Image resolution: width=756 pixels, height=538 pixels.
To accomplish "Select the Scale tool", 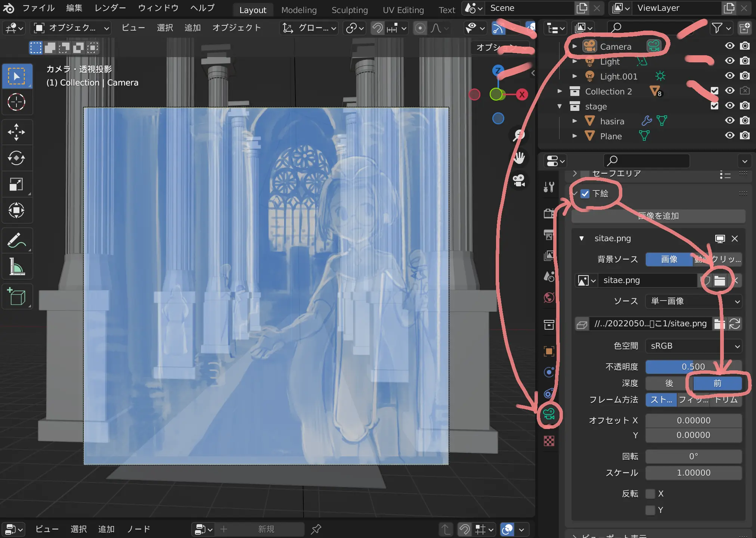I will pyautogui.click(x=16, y=184).
